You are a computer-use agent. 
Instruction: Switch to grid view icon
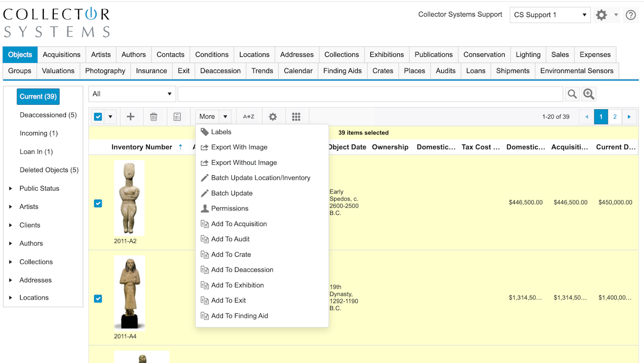(x=296, y=117)
